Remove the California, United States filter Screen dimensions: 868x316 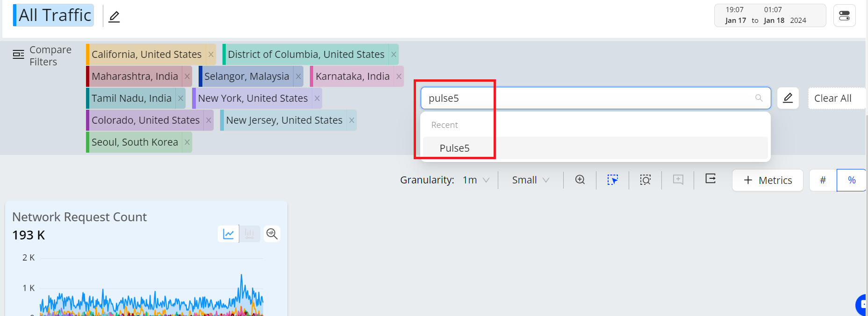tap(211, 55)
